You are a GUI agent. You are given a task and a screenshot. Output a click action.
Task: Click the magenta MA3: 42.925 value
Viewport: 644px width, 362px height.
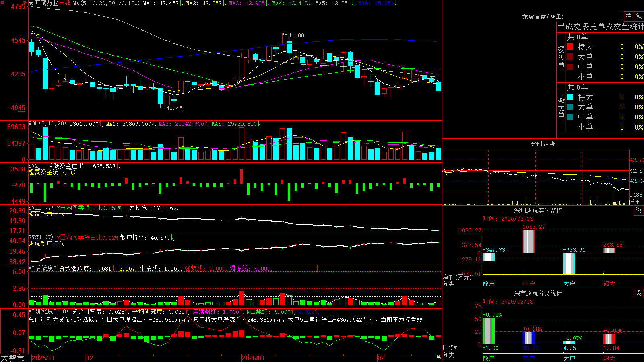[249, 3]
